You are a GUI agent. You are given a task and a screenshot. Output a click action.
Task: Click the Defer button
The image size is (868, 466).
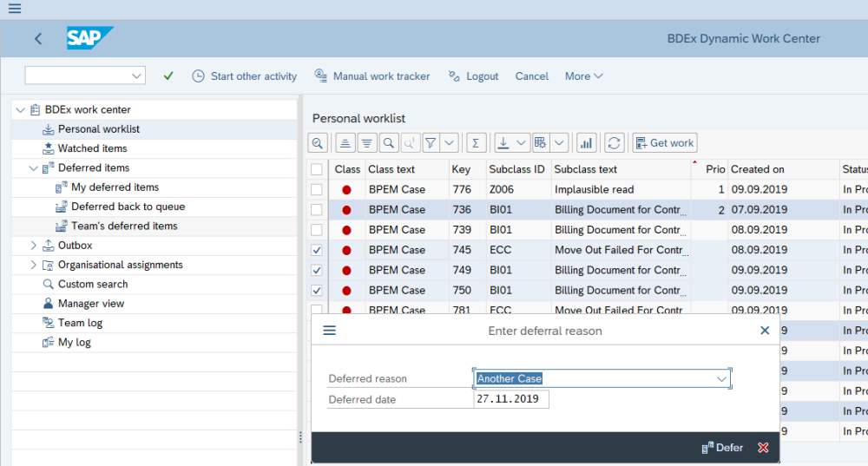click(722, 448)
